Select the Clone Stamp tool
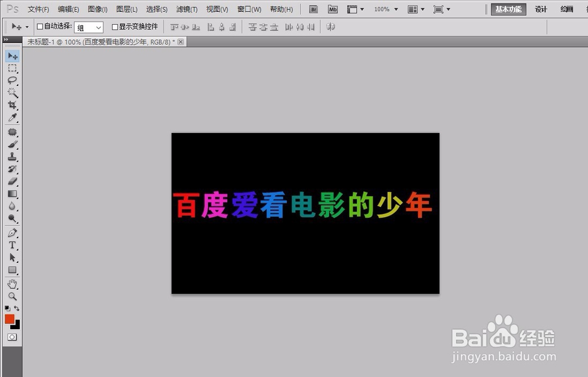The width and height of the screenshot is (588, 377). click(x=12, y=157)
